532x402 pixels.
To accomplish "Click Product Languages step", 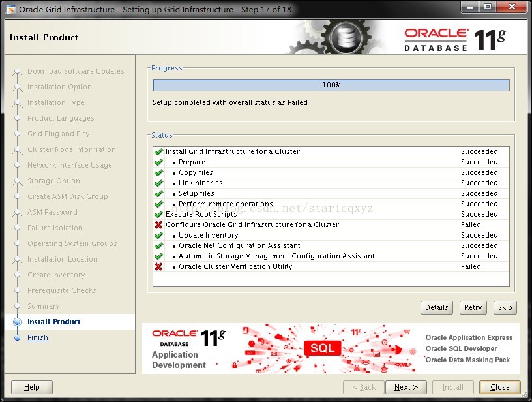I will pyautogui.click(x=61, y=118).
